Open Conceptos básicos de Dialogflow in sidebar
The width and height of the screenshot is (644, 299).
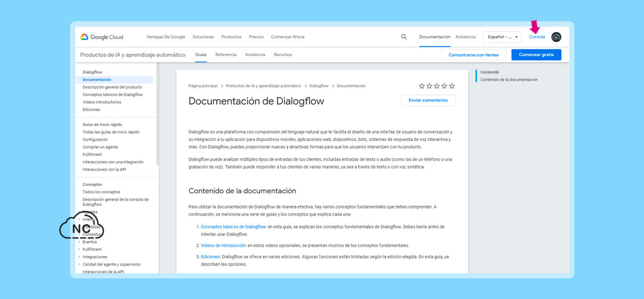coord(112,95)
